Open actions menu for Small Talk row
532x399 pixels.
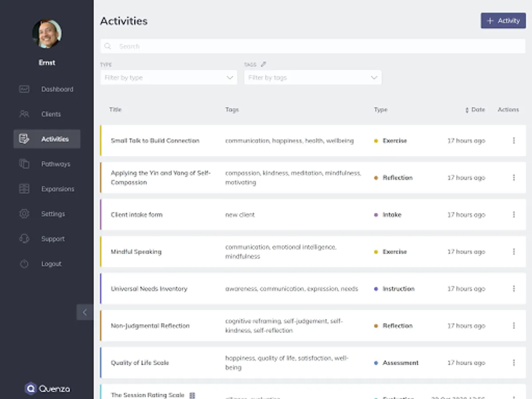(x=514, y=141)
